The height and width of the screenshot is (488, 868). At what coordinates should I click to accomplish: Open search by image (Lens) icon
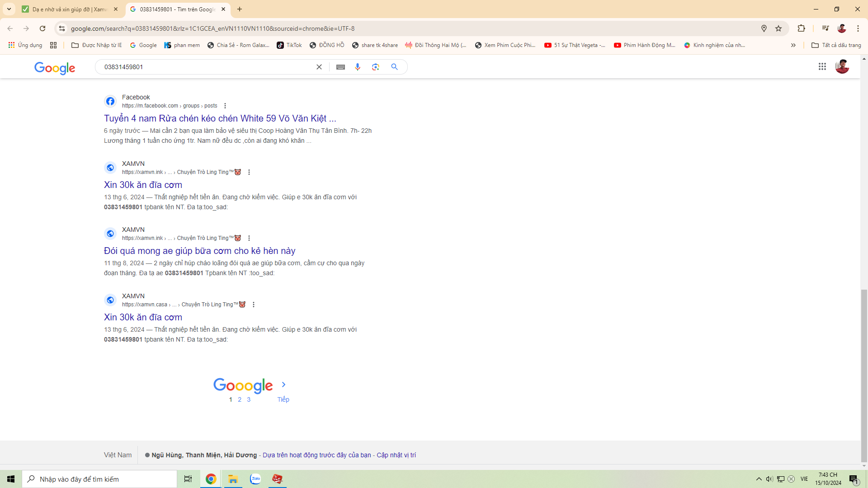point(376,67)
